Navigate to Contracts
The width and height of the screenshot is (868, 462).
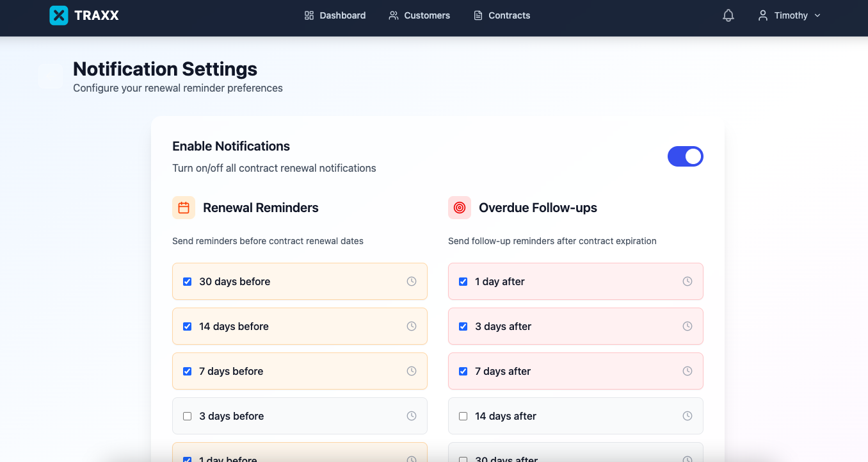pos(502,15)
